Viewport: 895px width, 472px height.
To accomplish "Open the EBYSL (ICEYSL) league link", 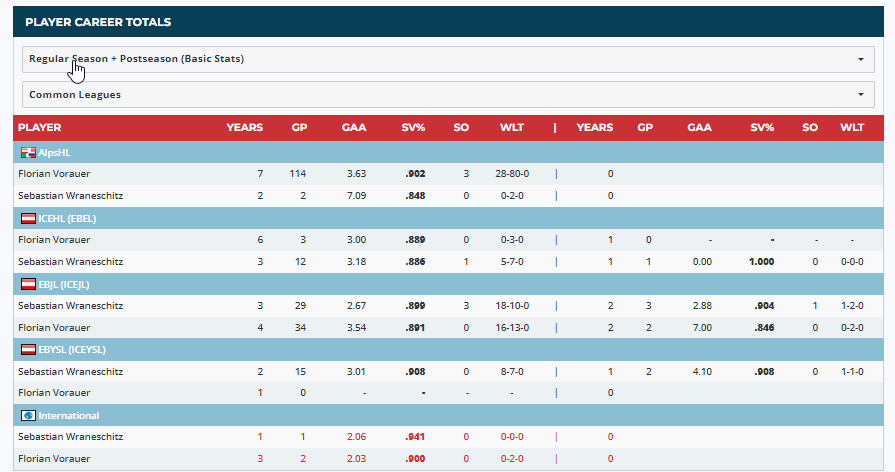I will point(72,350).
